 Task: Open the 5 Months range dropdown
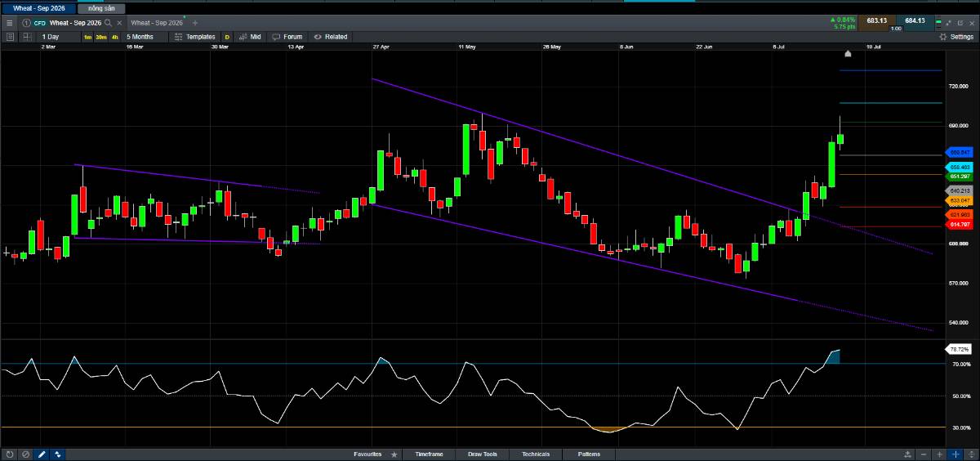coord(139,37)
